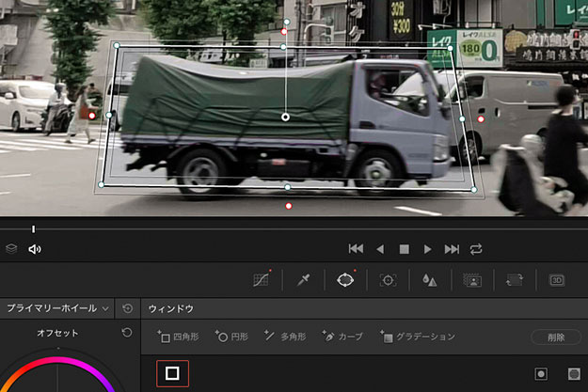Click the 削除 delete button

coord(555,337)
